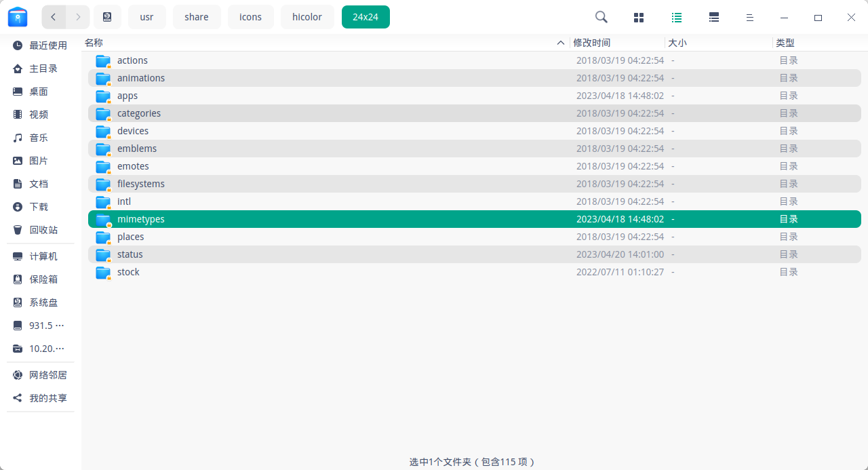This screenshot has width=868, height=470.
Task: Go back to the previous folder
Action: point(54,17)
